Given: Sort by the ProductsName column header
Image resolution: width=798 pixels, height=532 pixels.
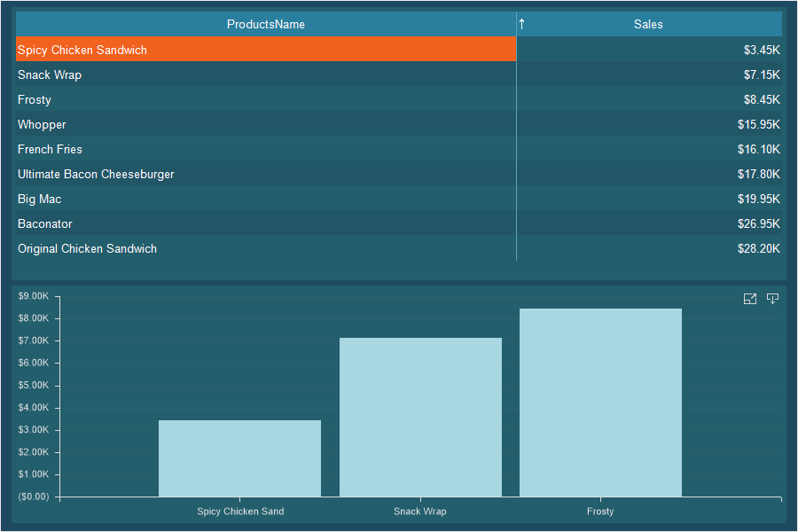Looking at the screenshot, I should [x=266, y=24].
